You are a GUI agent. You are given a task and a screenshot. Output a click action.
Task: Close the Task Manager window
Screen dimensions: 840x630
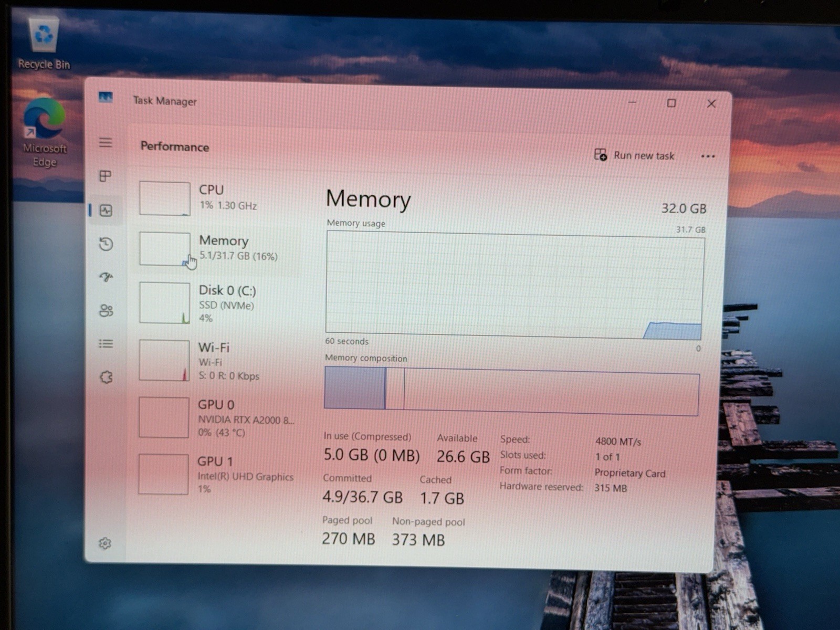[x=711, y=103]
